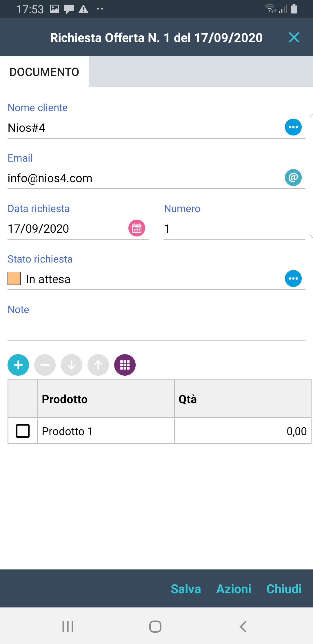Tap the orange In attesa color swatch

(14, 278)
